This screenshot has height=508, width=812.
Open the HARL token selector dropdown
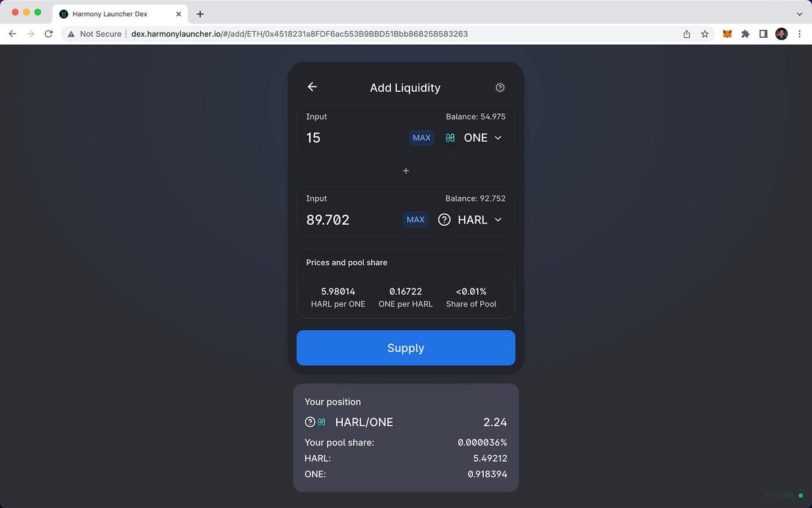tap(470, 220)
